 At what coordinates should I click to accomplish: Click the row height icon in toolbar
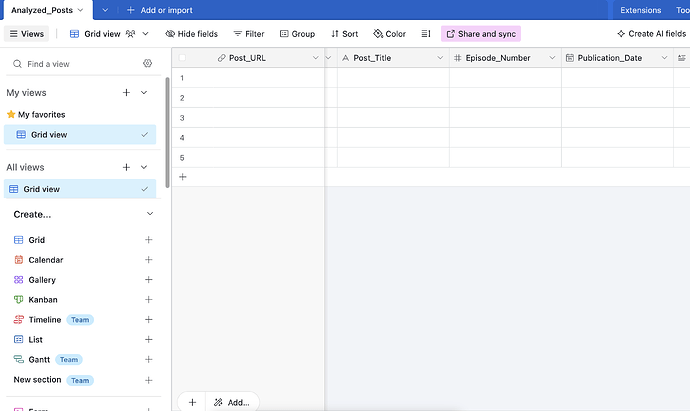(x=426, y=34)
